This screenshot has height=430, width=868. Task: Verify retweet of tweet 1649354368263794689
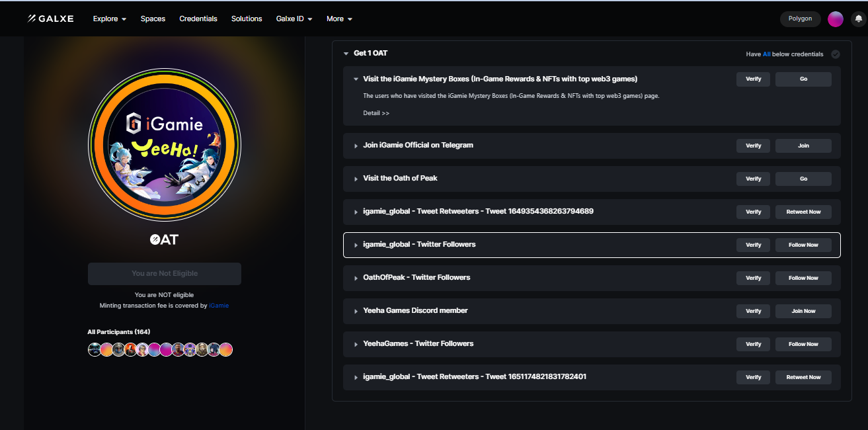(x=754, y=212)
